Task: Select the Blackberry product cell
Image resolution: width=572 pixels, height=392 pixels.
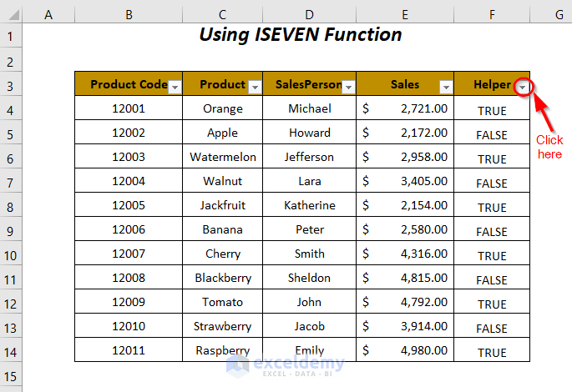Action: tap(223, 278)
